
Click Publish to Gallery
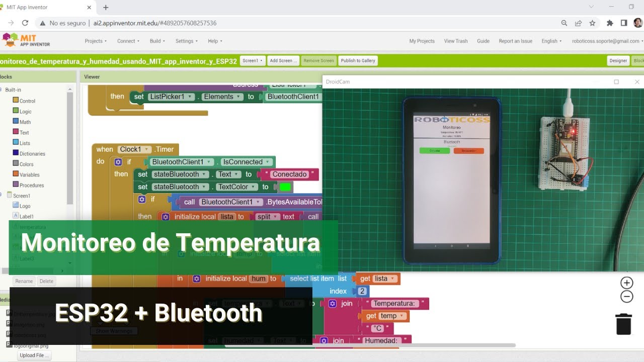(358, 60)
